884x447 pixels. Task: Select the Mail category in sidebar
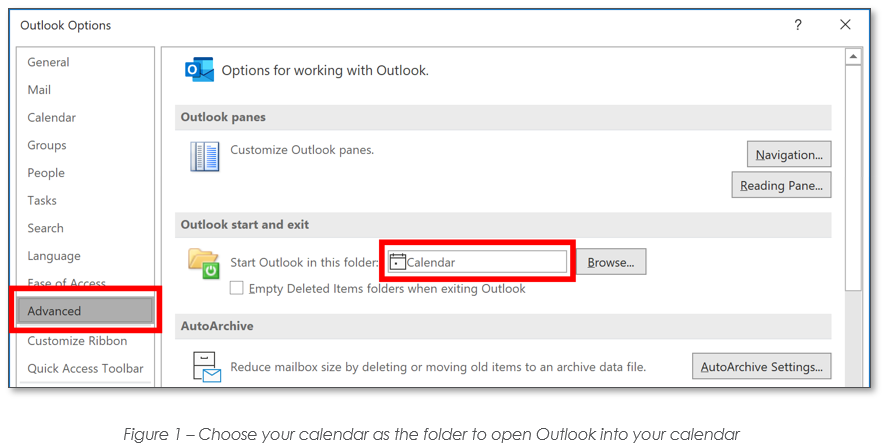pos(39,90)
